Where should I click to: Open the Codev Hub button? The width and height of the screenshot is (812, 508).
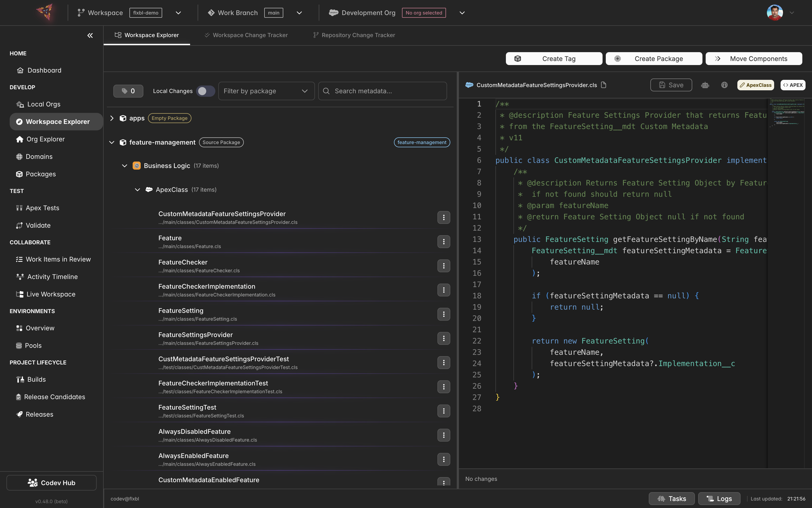pyautogui.click(x=52, y=483)
